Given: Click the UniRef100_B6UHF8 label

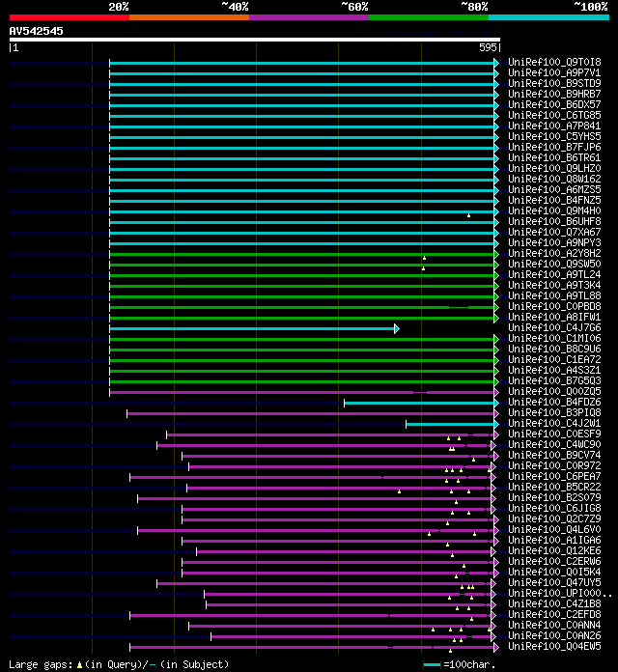Looking at the screenshot, I should 554,222.
